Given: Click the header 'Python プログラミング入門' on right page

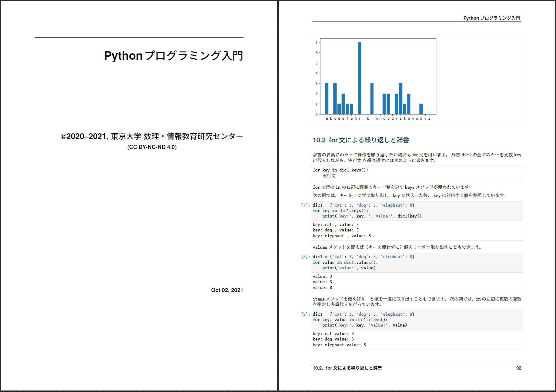Looking at the screenshot, I should coord(492,18).
